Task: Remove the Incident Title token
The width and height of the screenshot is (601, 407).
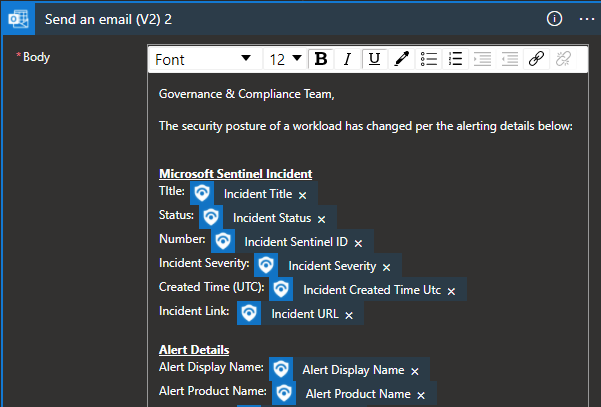Action: [302, 195]
